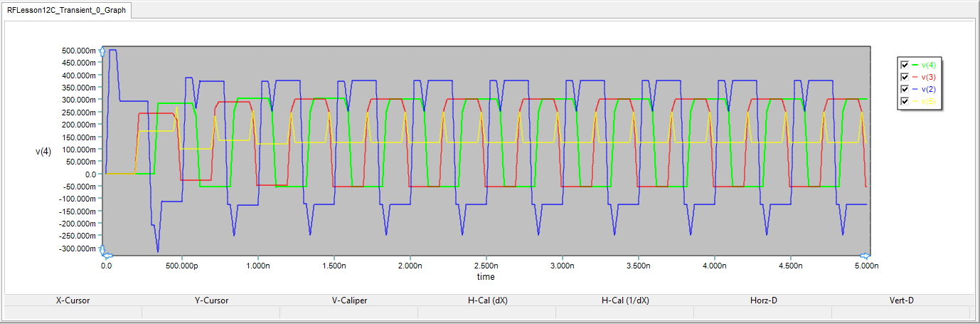Image resolution: width=980 pixels, height=324 pixels.
Task: Click the Y-Cursor status column header
Action: pos(211,301)
